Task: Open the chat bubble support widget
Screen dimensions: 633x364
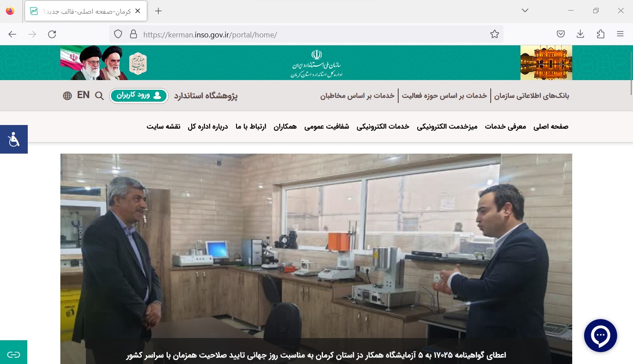Action: (600, 335)
